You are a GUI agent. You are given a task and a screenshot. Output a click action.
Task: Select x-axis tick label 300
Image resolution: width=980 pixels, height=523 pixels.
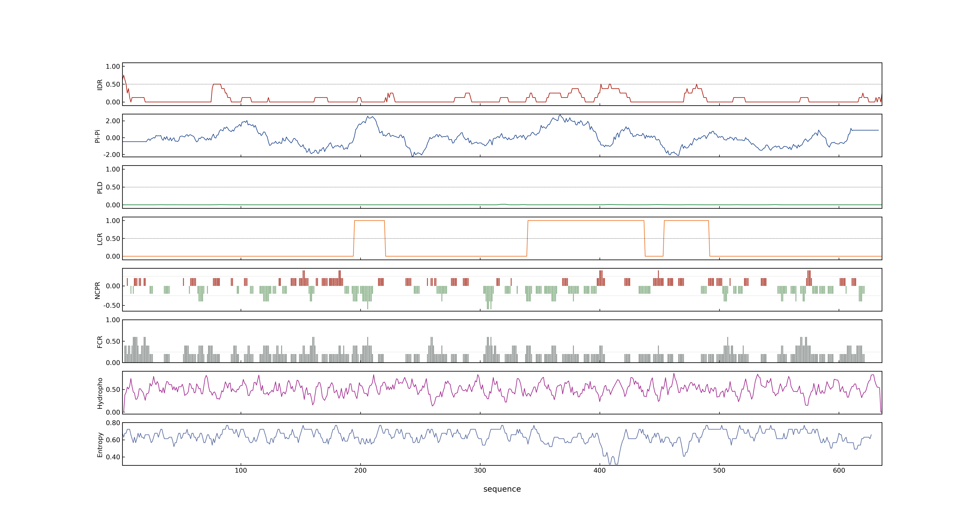480,470
